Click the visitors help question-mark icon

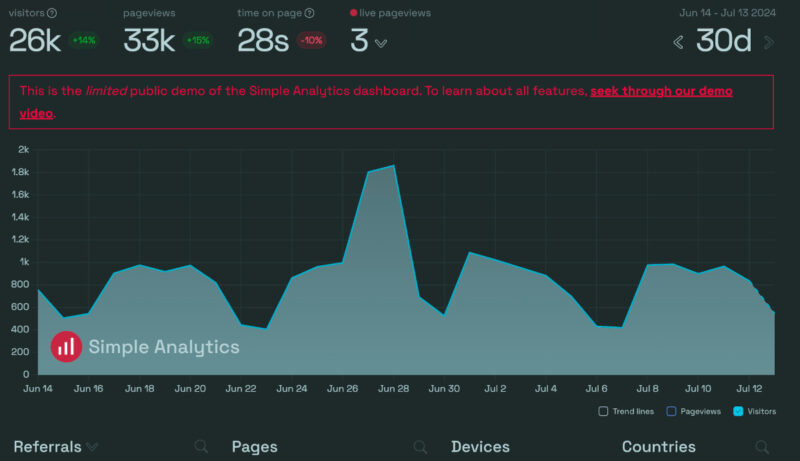[52, 13]
